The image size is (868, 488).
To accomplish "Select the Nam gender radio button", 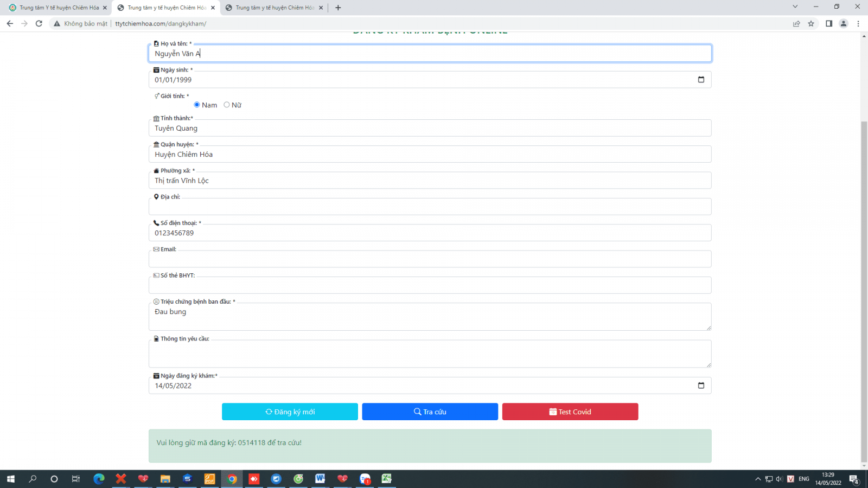I will point(197,105).
